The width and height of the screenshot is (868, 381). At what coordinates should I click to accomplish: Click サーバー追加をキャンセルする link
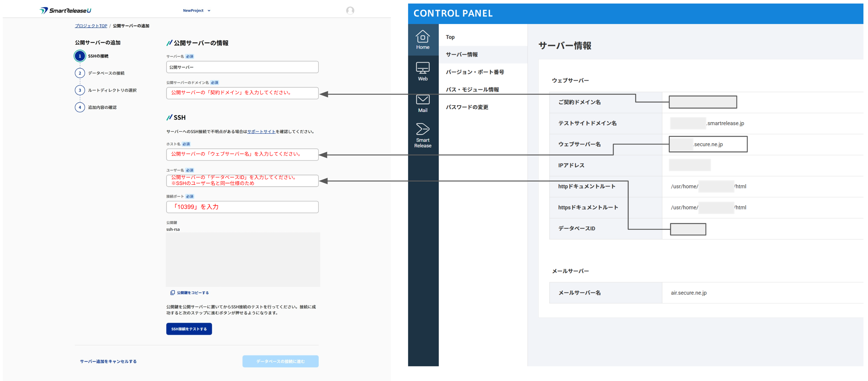click(x=108, y=361)
